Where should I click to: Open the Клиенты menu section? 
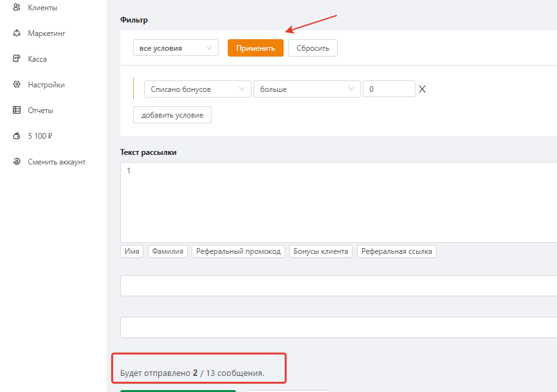(x=42, y=8)
